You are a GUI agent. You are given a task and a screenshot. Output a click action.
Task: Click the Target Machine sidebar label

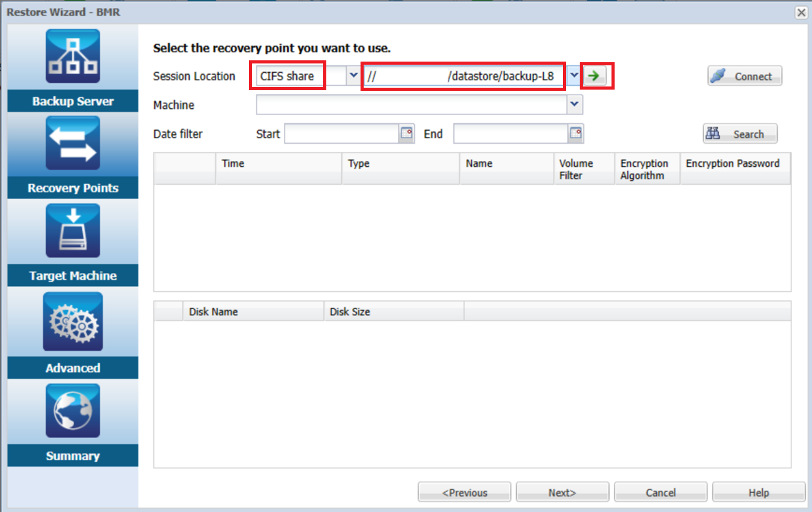tap(73, 276)
